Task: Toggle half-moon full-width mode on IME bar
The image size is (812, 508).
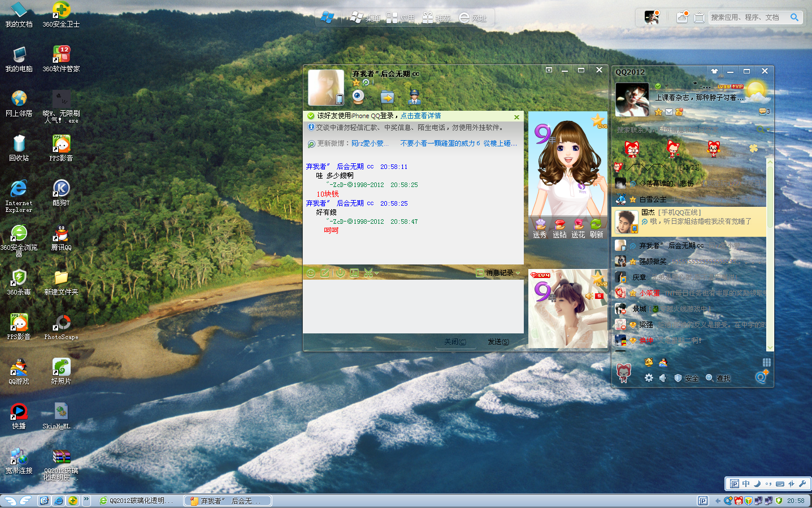Action: pyautogui.click(x=757, y=484)
